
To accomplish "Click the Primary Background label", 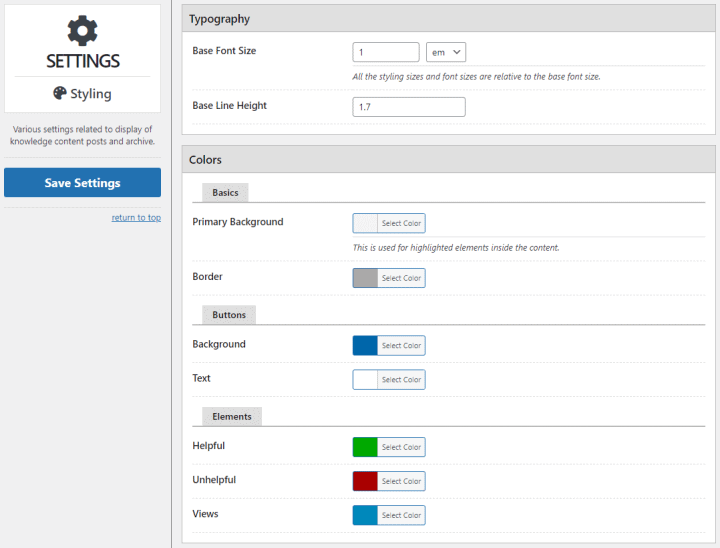I will click(238, 222).
